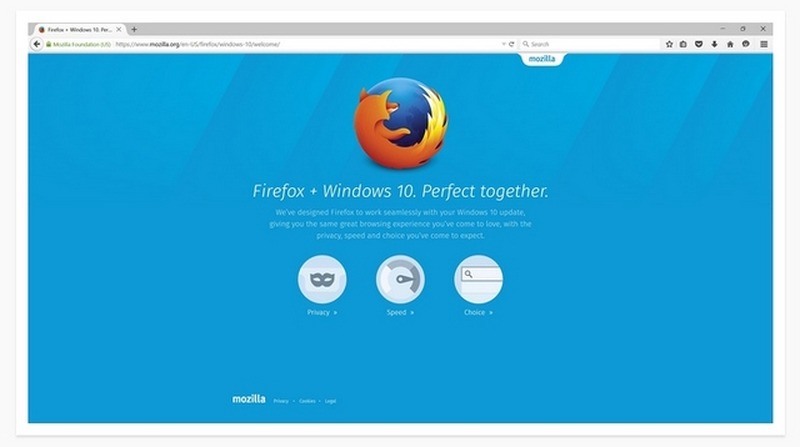Open the Downloads arrow icon
The width and height of the screenshot is (800, 447).
pos(714,44)
